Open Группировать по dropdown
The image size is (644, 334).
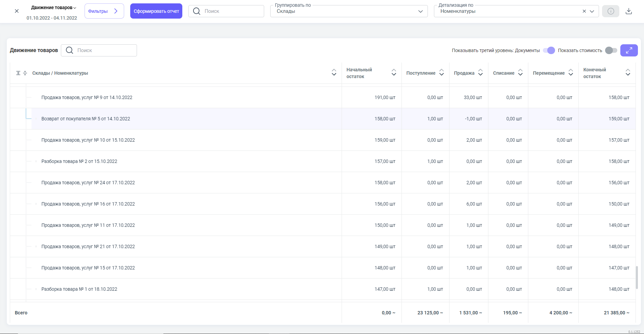(x=420, y=11)
